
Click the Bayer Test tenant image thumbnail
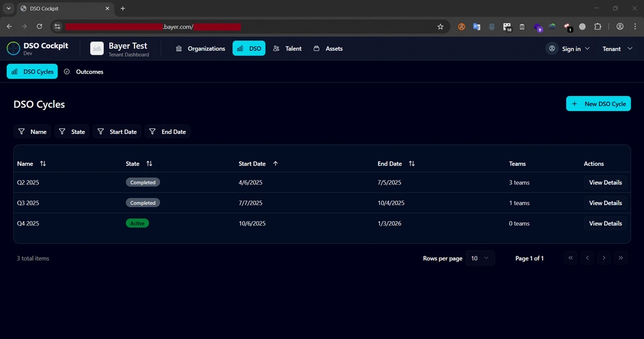(x=97, y=48)
